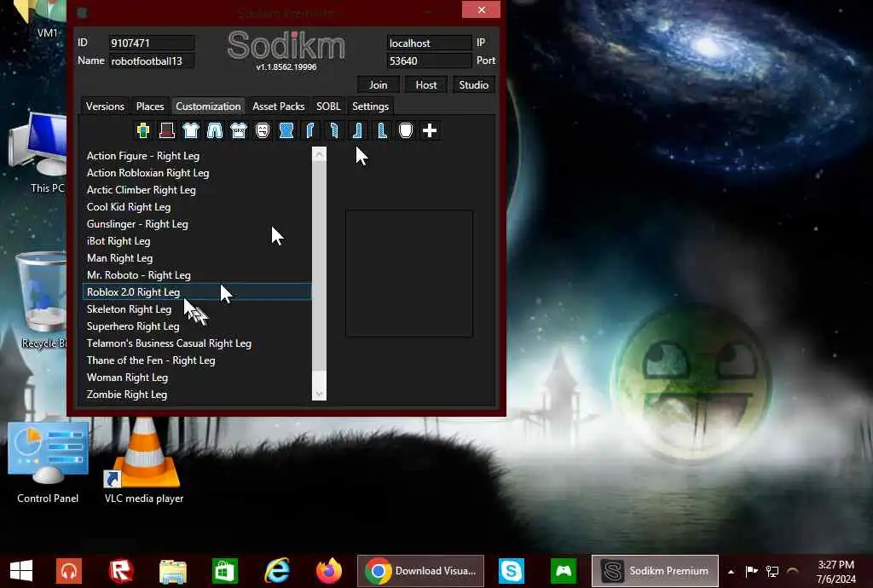The image size is (873, 588).
Task: Click the list scrollbar up arrow
Action: pyautogui.click(x=319, y=154)
